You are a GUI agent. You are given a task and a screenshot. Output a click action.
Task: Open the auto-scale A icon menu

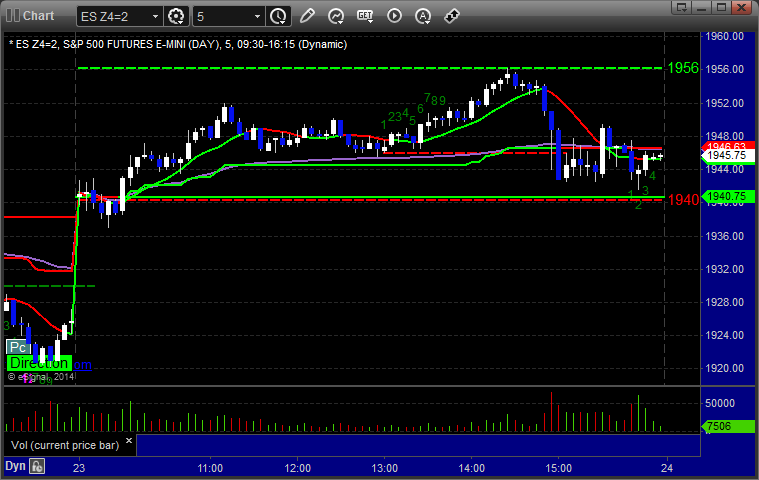pos(423,16)
